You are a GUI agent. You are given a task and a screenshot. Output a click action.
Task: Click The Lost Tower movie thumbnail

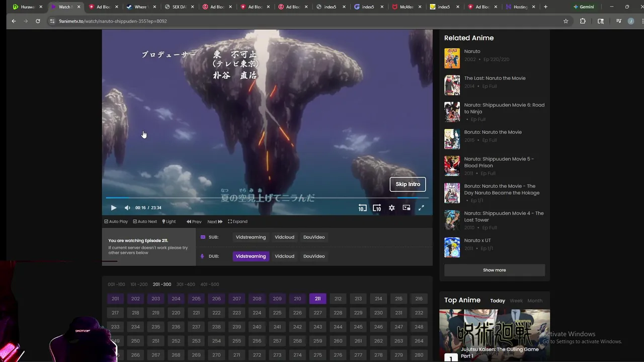click(x=452, y=220)
